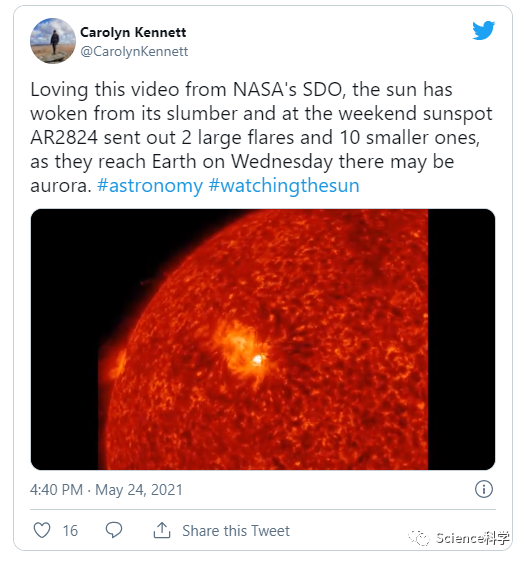This screenshot has height=561, width=526.
Task: Click Share this Tweet
Action: [x=236, y=531]
